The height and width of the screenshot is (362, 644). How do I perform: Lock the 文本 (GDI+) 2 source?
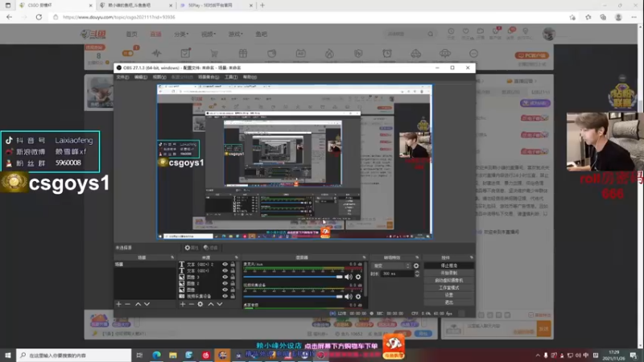(233, 265)
